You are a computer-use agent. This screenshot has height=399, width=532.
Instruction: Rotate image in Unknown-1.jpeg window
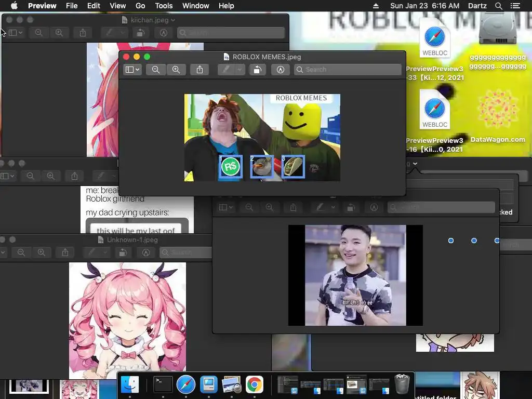tap(123, 252)
